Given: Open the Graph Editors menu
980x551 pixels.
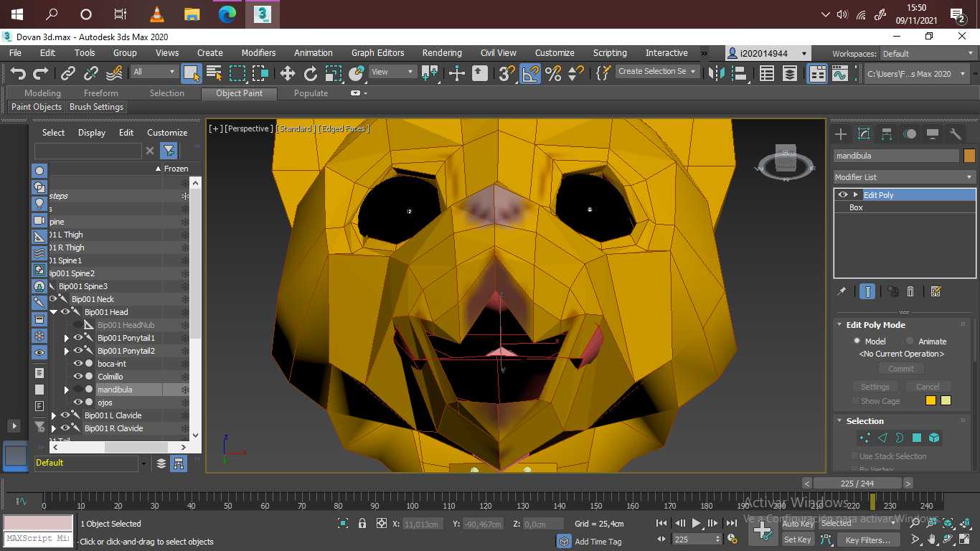Looking at the screenshot, I should tap(378, 53).
